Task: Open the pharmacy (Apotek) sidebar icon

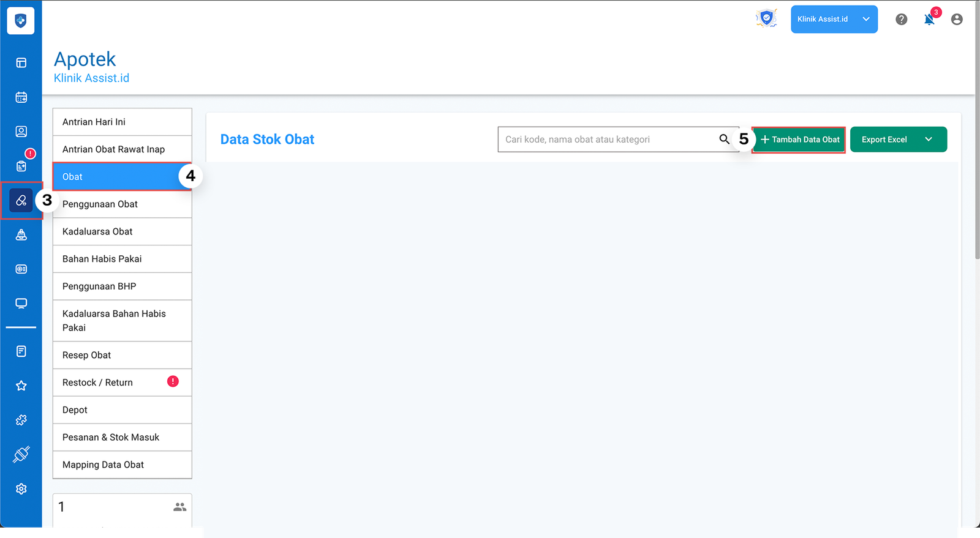Action: click(x=21, y=200)
